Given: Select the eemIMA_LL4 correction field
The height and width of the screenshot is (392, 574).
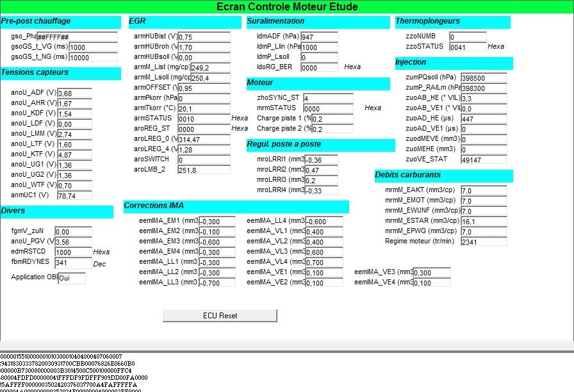Looking at the screenshot, I should tap(324, 221).
